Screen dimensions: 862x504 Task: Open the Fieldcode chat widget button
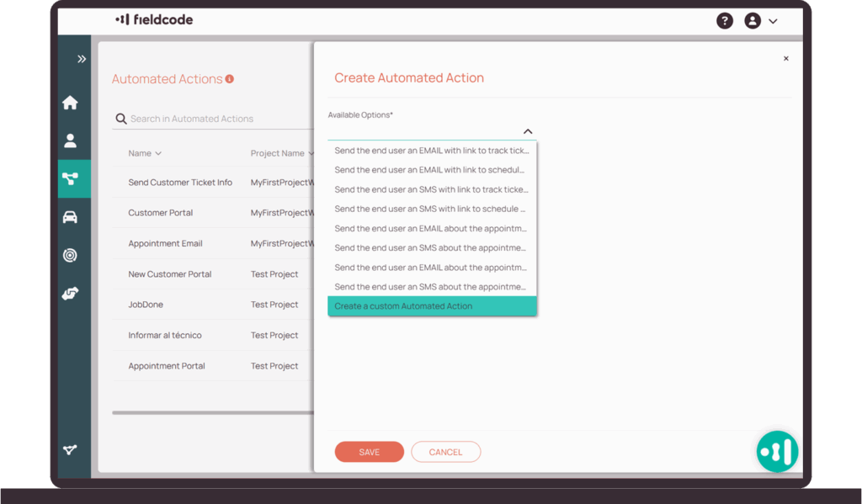(x=776, y=452)
